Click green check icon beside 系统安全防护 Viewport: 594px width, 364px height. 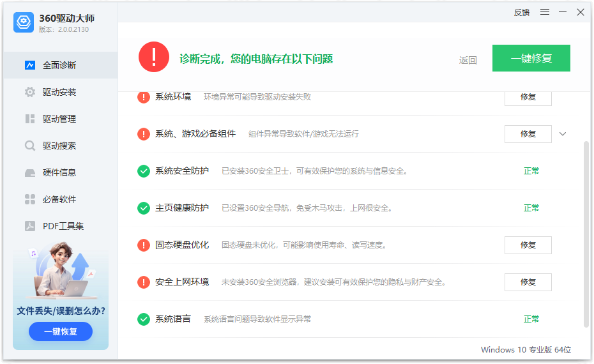pos(144,171)
